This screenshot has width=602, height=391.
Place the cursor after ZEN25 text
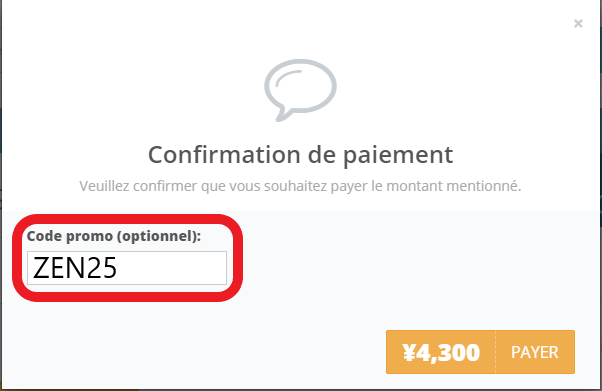pyautogui.click(x=118, y=268)
